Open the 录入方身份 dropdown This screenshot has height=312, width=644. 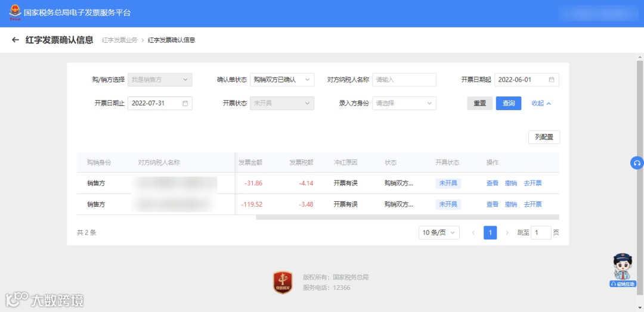coord(404,104)
